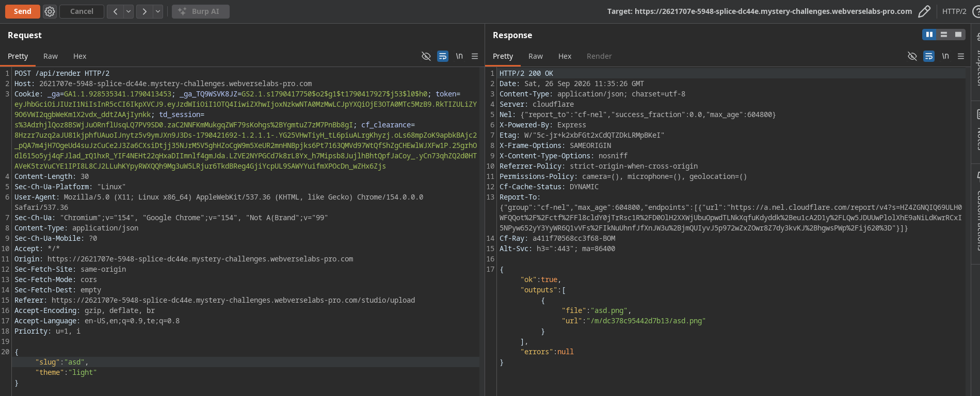The width and height of the screenshot is (980, 396).
Task: Toggle word wrap in Response panel
Action: coord(929,56)
